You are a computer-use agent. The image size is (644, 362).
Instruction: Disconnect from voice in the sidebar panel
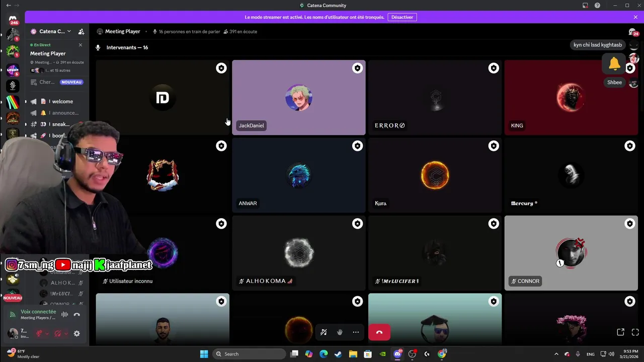pyautogui.click(x=76, y=314)
